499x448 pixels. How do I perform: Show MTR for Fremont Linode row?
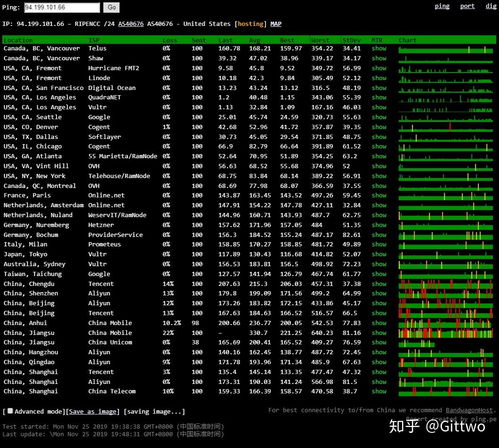click(x=379, y=78)
